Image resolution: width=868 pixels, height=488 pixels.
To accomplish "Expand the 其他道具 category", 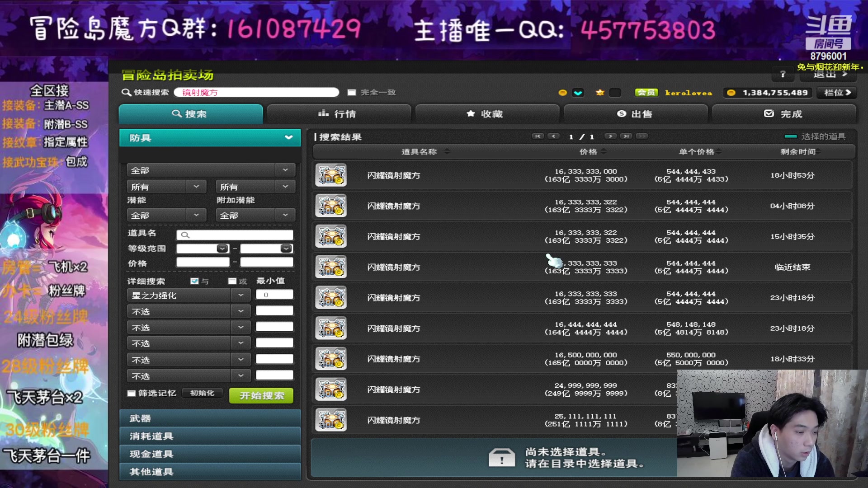I will 210,471.
